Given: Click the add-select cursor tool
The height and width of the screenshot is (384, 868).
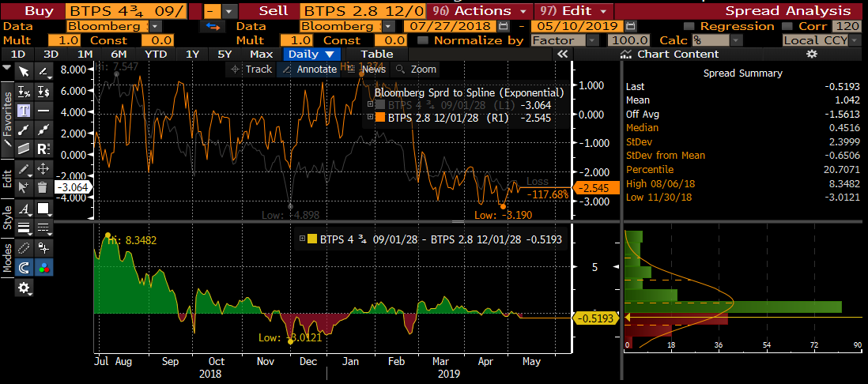Looking at the screenshot, I should click(x=24, y=187).
